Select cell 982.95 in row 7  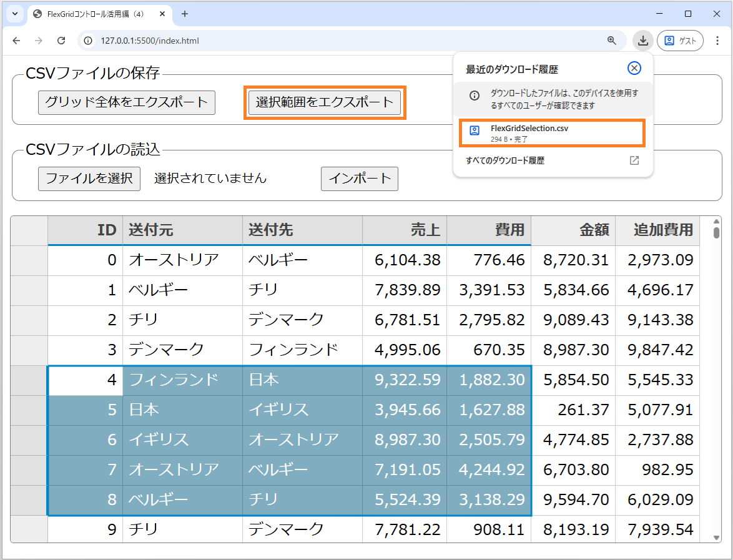pos(657,469)
